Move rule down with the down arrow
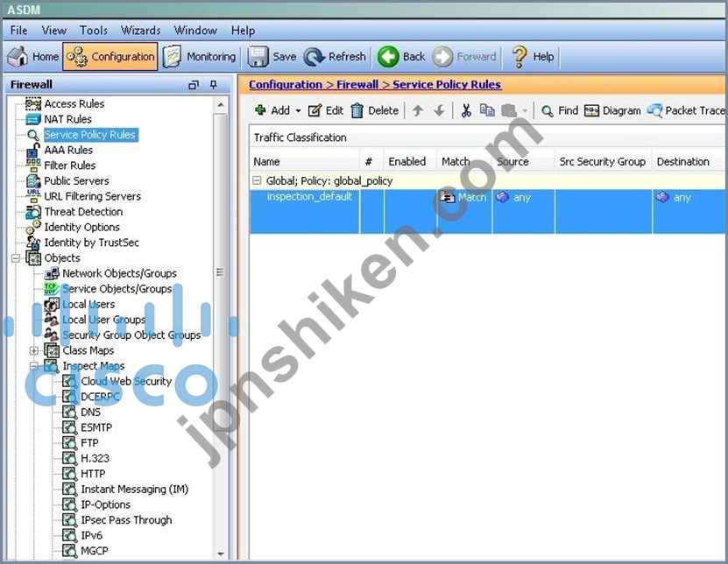 [x=439, y=110]
